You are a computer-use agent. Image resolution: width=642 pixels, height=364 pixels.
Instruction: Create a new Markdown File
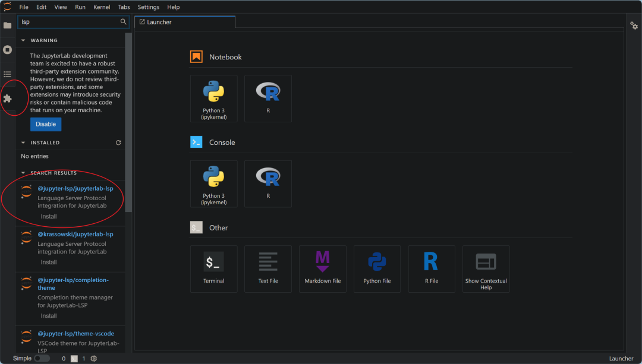click(323, 269)
